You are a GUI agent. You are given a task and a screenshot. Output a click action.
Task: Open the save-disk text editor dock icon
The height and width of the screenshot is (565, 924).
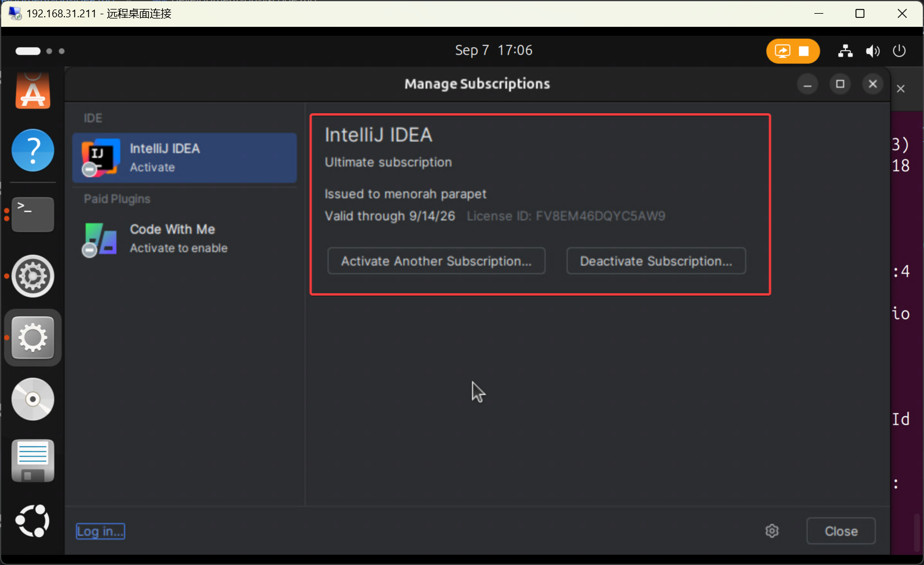click(x=33, y=461)
